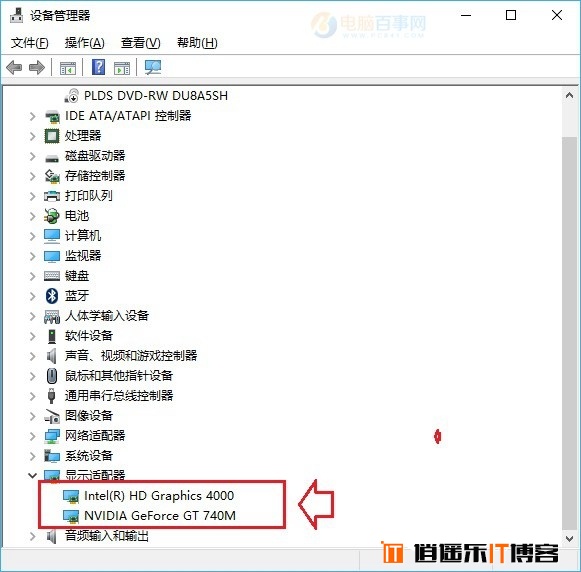Viewport: 581px width, 572px height.
Task: Click the scrollbar down arrow
Action: 570,539
